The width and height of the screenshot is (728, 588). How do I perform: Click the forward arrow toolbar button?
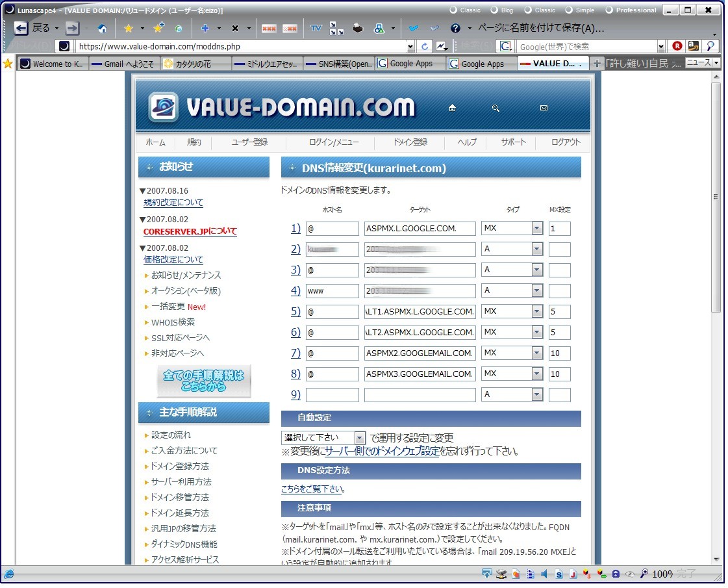tap(73, 29)
